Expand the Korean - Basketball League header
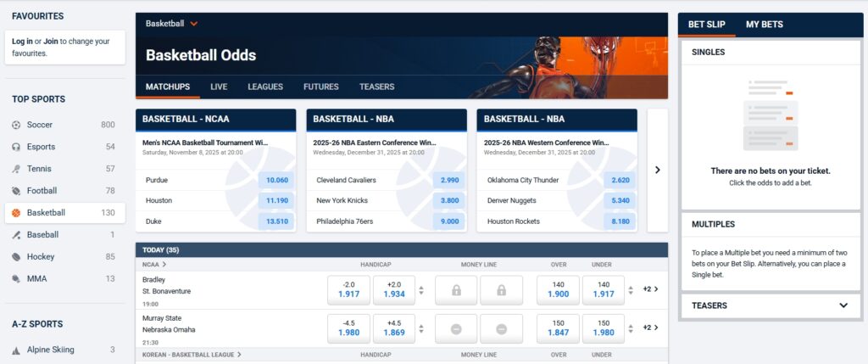Image resolution: width=868 pixels, height=364 pixels. click(192, 355)
